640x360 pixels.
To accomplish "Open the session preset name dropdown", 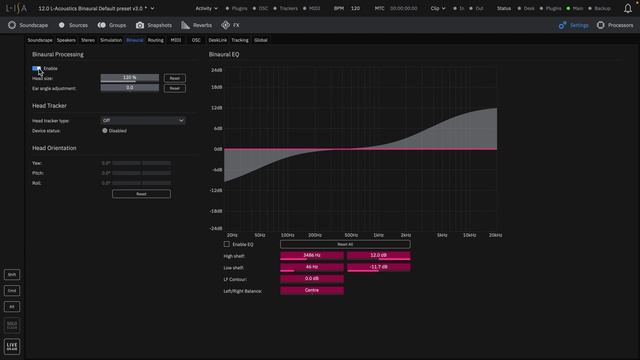I will coord(96,8).
